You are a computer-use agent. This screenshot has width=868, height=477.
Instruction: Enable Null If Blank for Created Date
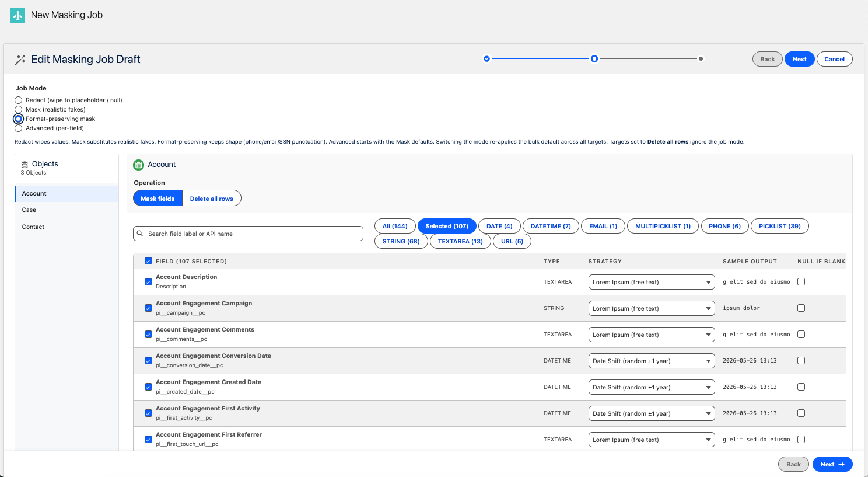click(x=801, y=387)
